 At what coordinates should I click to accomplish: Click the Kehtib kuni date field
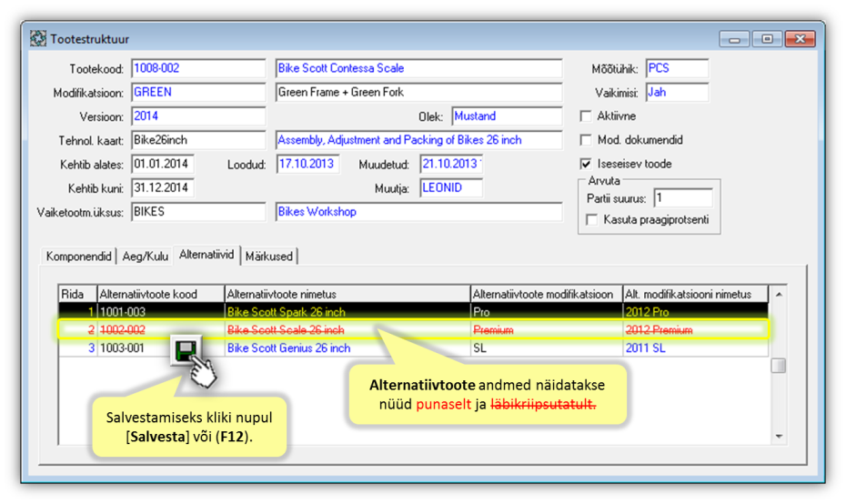point(163,187)
